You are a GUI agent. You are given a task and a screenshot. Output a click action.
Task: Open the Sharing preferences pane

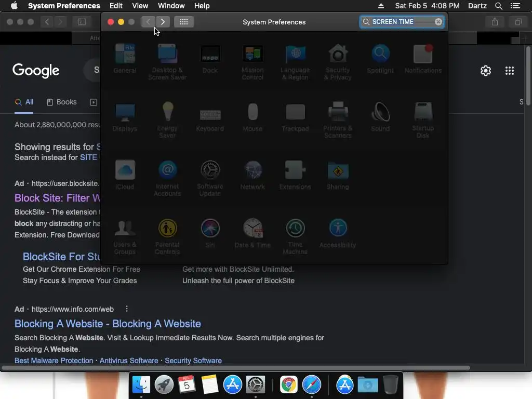click(338, 175)
